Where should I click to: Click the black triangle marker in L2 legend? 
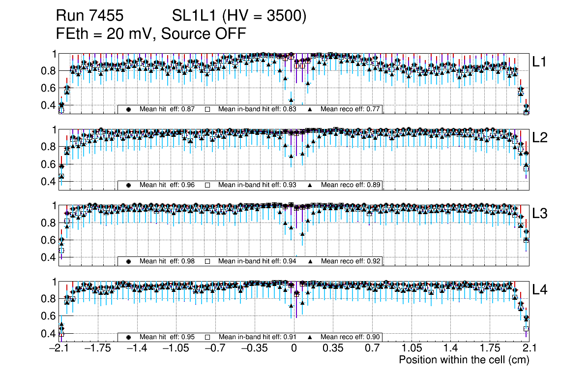click(310, 185)
